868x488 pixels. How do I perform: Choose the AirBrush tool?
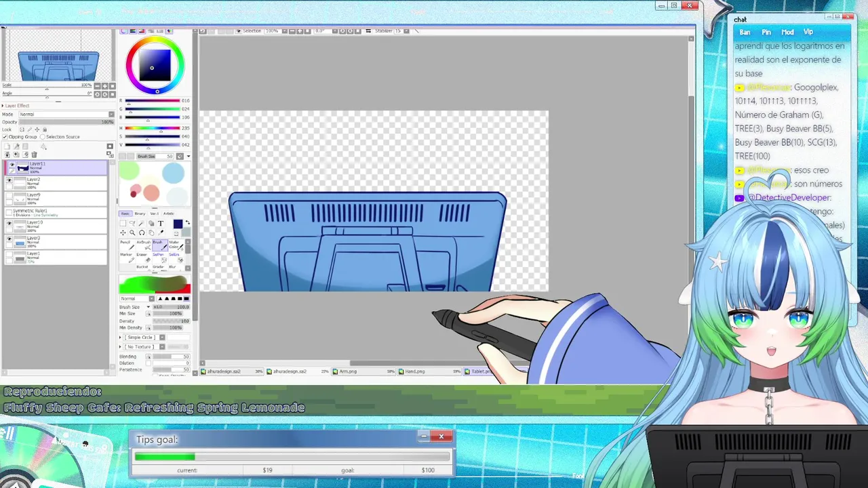pos(144,245)
